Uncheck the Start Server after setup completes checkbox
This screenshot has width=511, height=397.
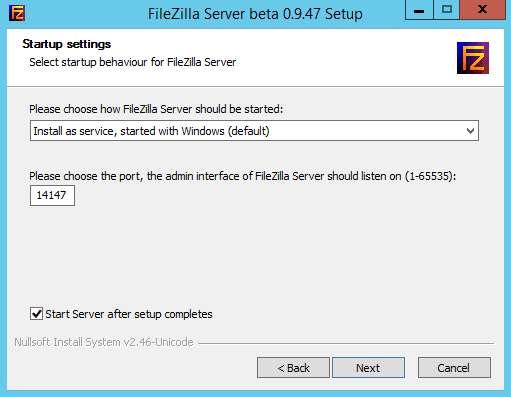[x=36, y=314]
